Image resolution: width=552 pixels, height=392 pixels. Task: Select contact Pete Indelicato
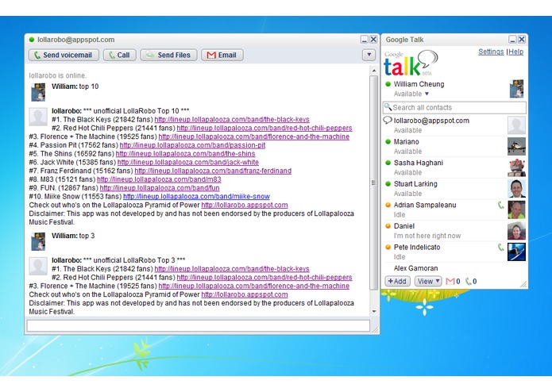(x=454, y=252)
